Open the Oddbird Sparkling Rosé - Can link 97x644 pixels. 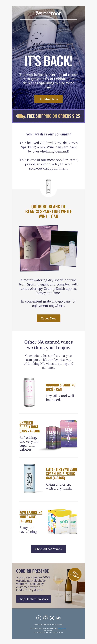click(61, 387)
